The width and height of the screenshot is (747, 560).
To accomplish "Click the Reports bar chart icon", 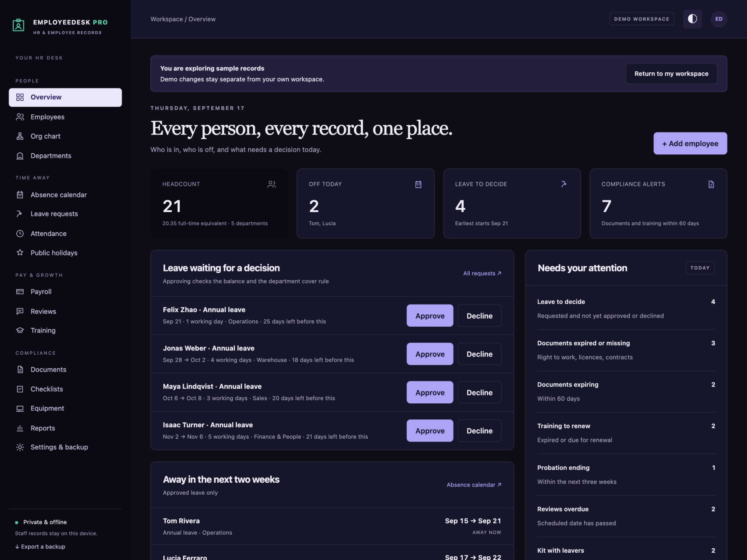I will tap(20, 428).
